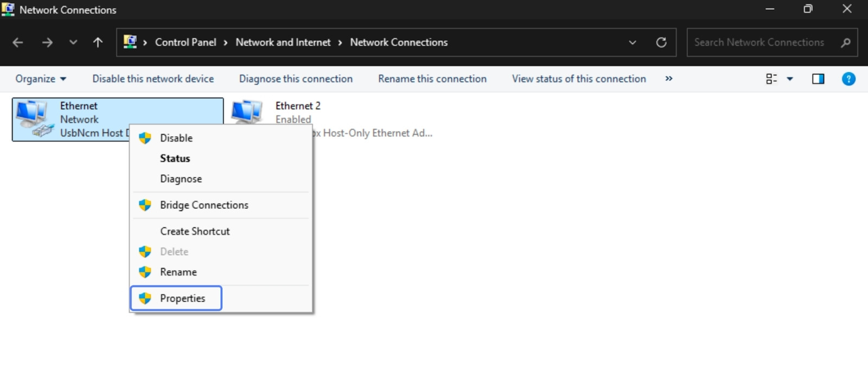Click View status of this connection
Screen dimensions: 868x389
pyautogui.click(x=579, y=79)
